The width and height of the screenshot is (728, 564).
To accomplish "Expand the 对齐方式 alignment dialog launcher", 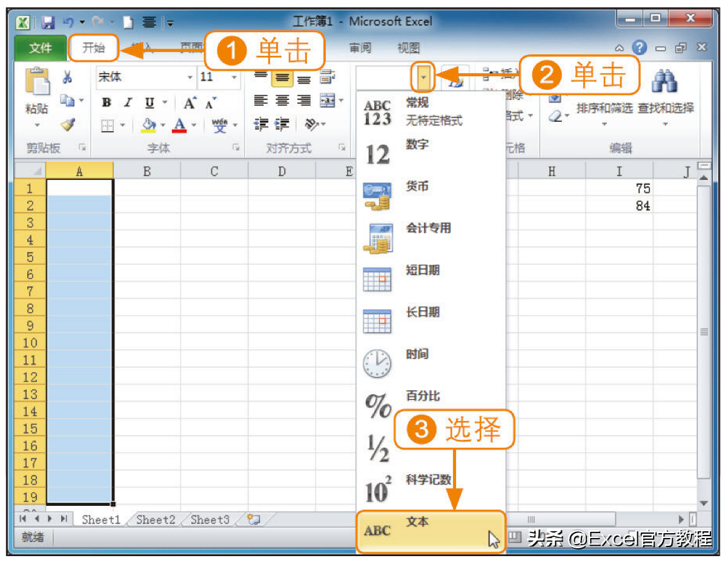I will [x=342, y=147].
